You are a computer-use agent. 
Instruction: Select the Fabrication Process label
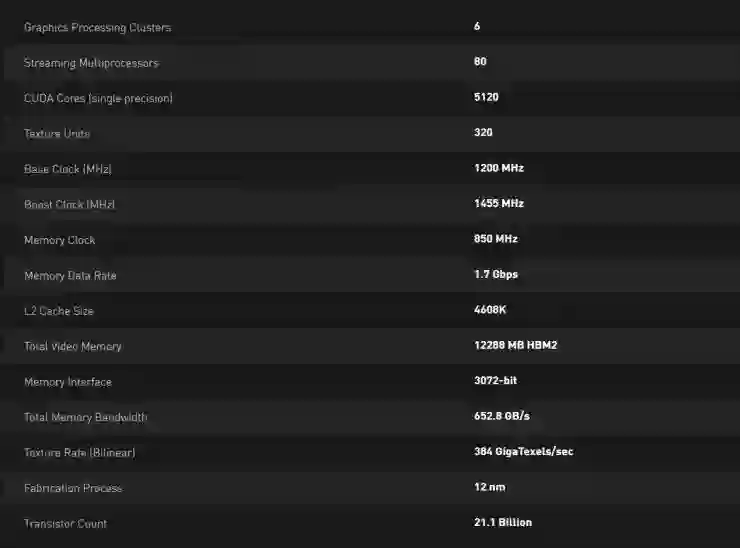(x=73, y=488)
